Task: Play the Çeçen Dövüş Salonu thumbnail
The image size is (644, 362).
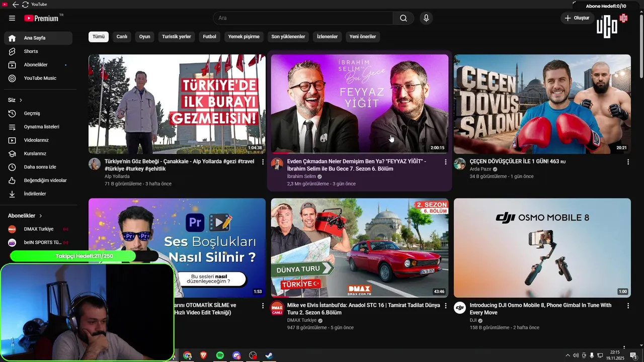Action: pyautogui.click(x=542, y=104)
